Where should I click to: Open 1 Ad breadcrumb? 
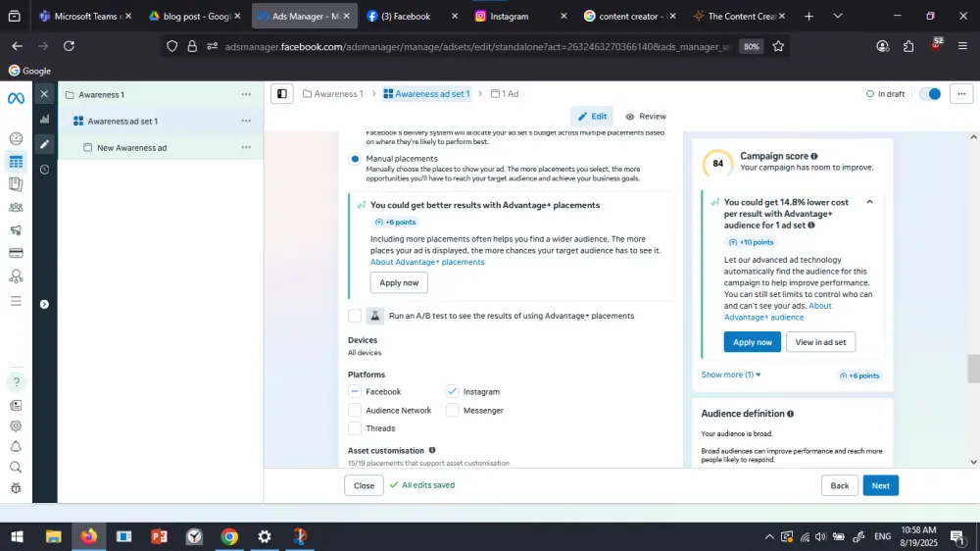(x=505, y=94)
